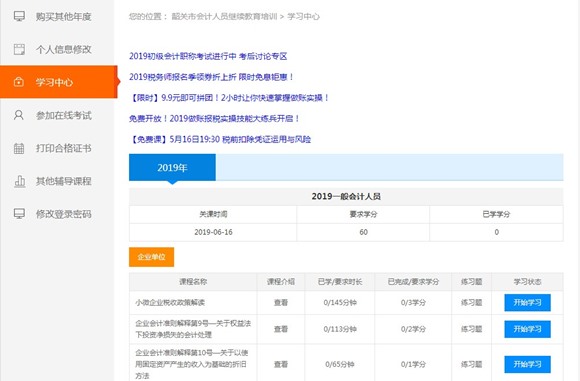The width and height of the screenshot is (580, 381).
Task: Click the 课程名称 column header
Action: (193, 282)
